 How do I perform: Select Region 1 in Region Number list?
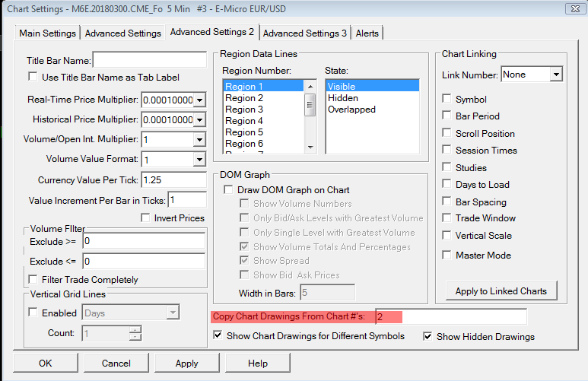pyautogui.click(x=263, y=86)
